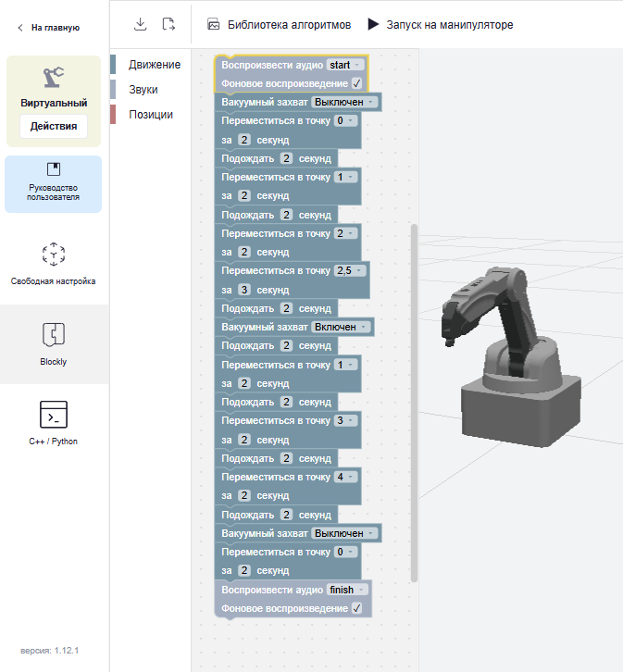Click the Виртуальный label

click(x=54, y=103)
